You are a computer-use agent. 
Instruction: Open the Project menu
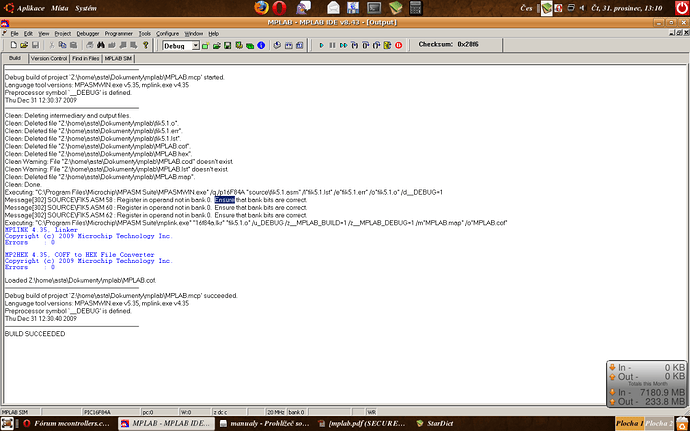tap(63, 33)
